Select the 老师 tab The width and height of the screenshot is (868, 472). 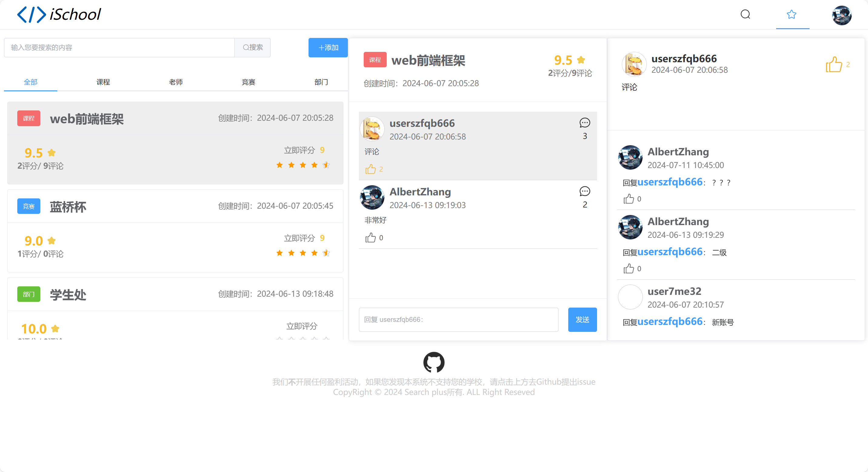click(176, 82)
